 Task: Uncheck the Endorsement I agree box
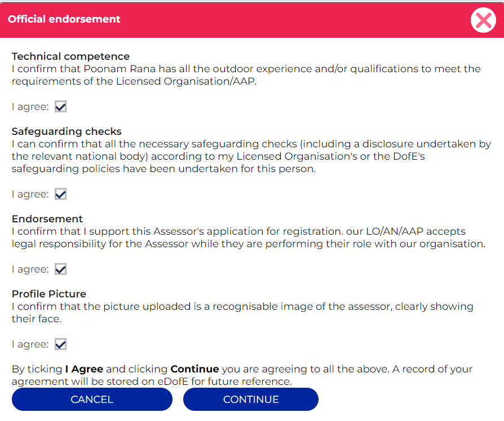(60, 269)
